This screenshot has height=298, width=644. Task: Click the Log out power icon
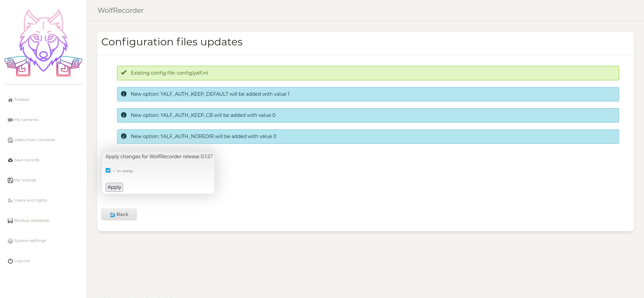(x=10, y=261)
